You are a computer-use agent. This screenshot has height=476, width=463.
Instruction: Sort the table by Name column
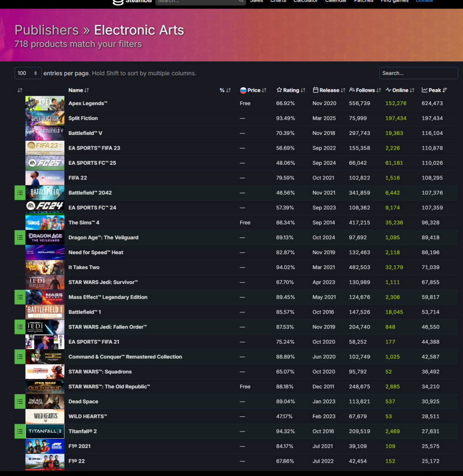(79, 90)
